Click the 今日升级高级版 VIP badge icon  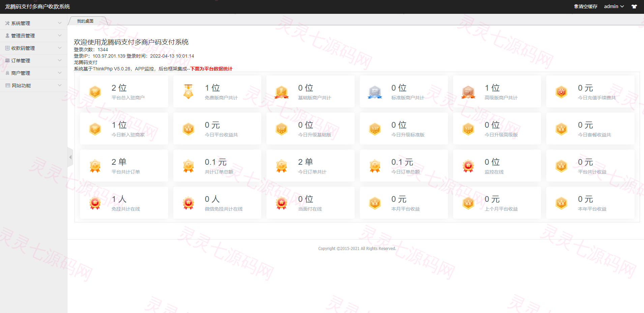tap(468, 129)
